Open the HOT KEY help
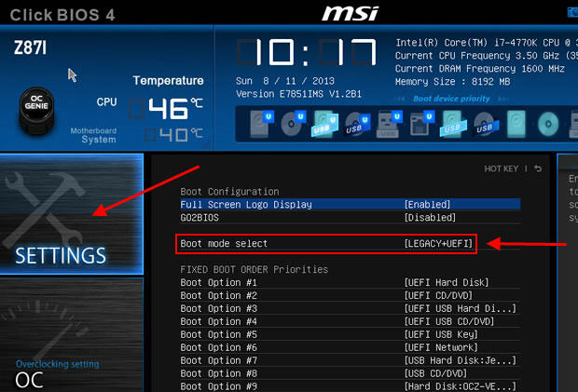This screenshot has height=392, width=578. click(501, 169)
